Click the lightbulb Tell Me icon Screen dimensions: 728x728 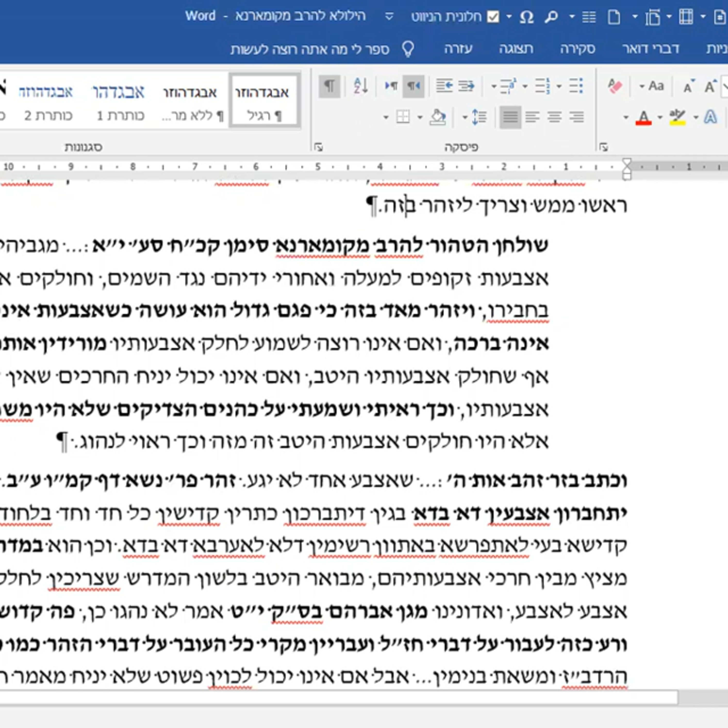click(408, 49)
